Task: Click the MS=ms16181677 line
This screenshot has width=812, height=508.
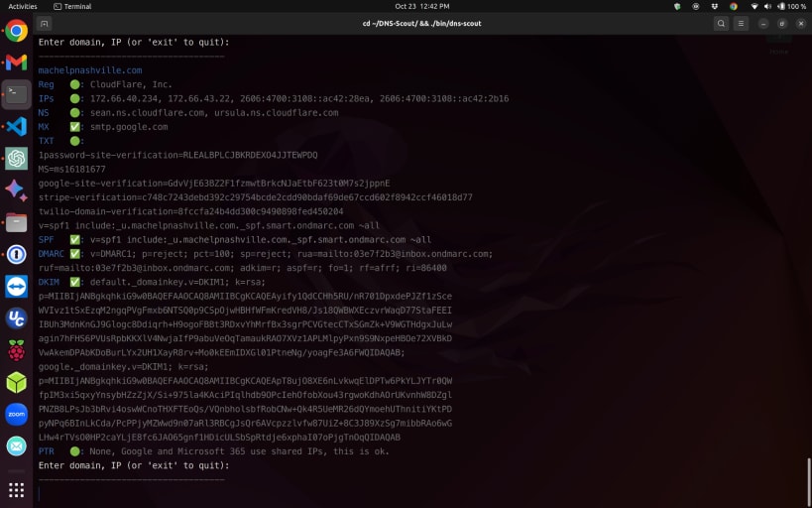Action: tap(72, 169)
